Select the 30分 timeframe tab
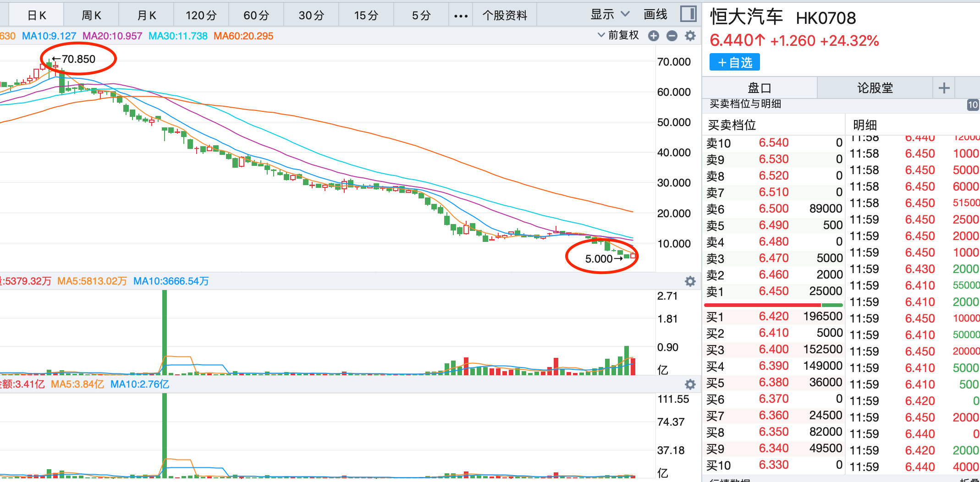The height and width of the screenshot is (482, 980). pos(311,16)
